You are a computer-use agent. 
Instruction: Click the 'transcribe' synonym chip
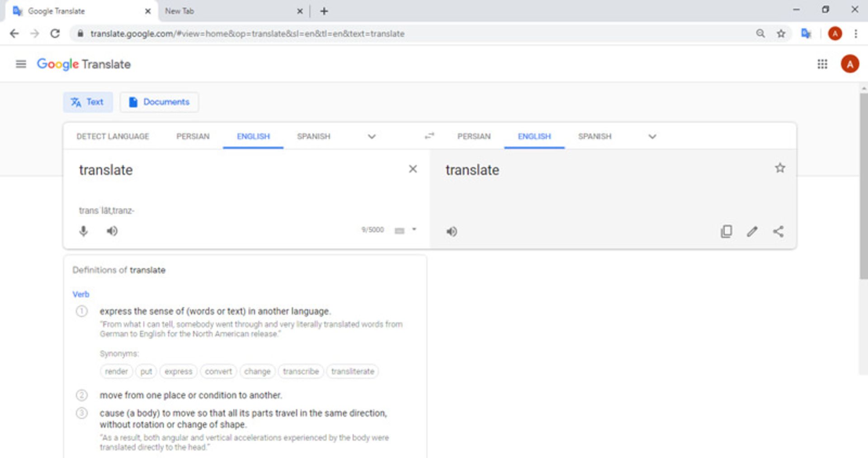301,372
